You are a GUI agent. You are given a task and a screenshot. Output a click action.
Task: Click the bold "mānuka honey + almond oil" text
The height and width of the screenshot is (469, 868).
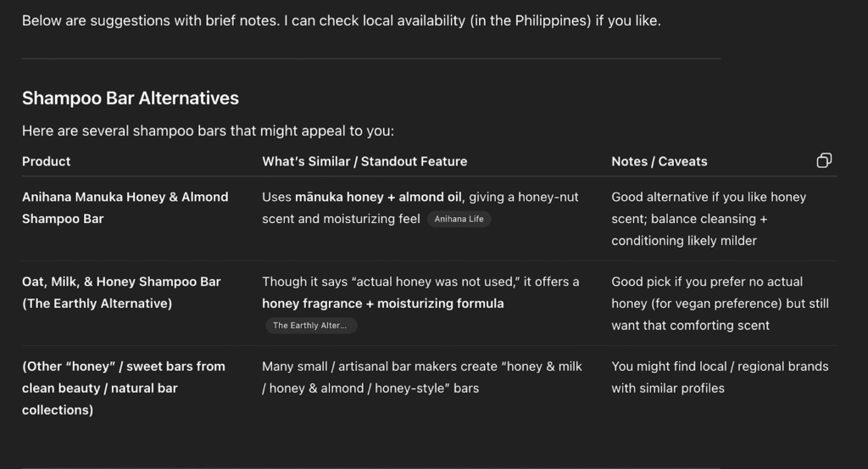(x=378, y=197)
